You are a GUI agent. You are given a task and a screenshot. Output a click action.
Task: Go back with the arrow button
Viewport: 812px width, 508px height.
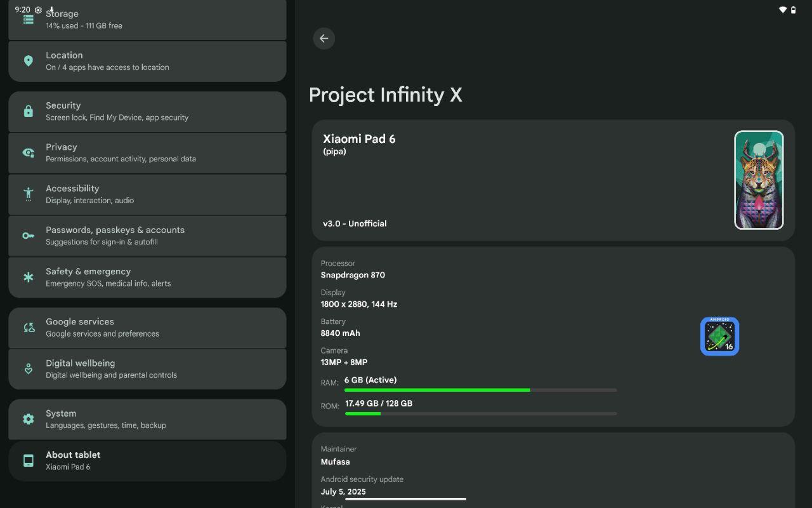point(324,38)
